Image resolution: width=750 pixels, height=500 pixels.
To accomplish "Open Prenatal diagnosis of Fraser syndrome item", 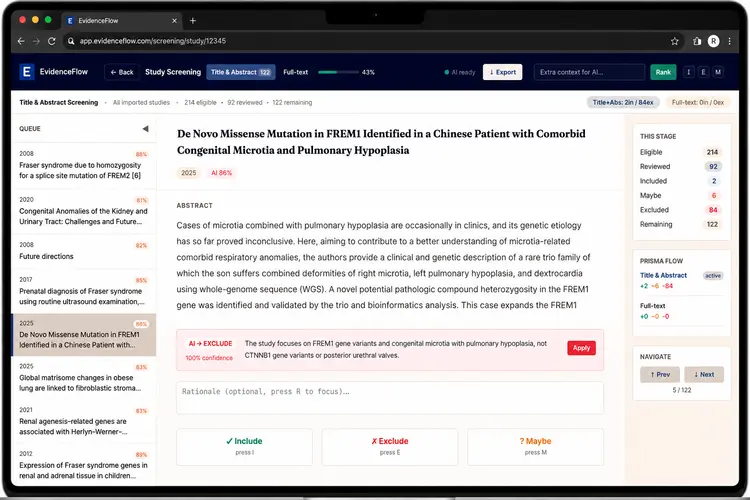I will [84, 291].
